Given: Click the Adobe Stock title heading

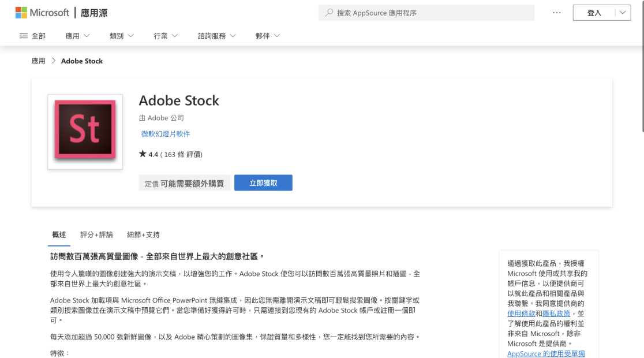Looking at the screenshot, I should coord(179,100).
